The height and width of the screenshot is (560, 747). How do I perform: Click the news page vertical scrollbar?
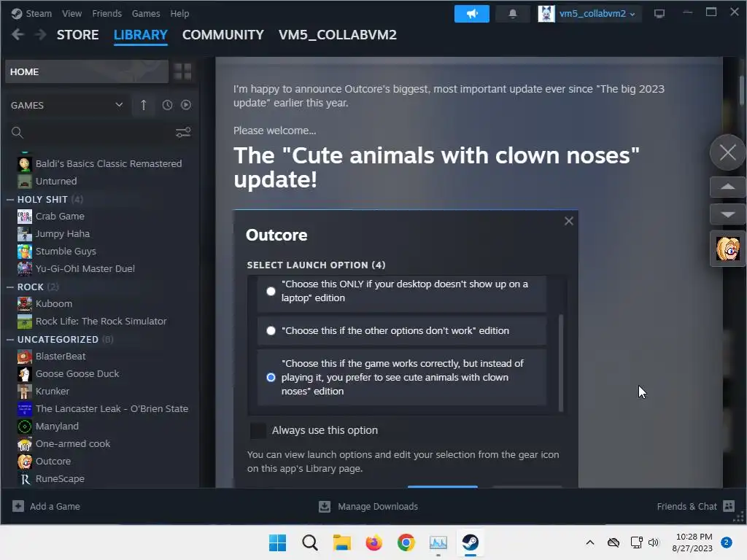[742, 90]
